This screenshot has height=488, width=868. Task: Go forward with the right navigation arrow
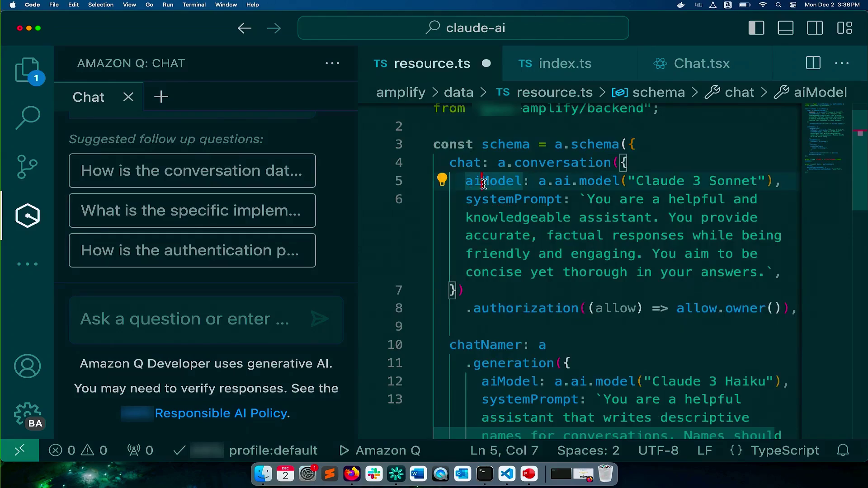point(274,28)
